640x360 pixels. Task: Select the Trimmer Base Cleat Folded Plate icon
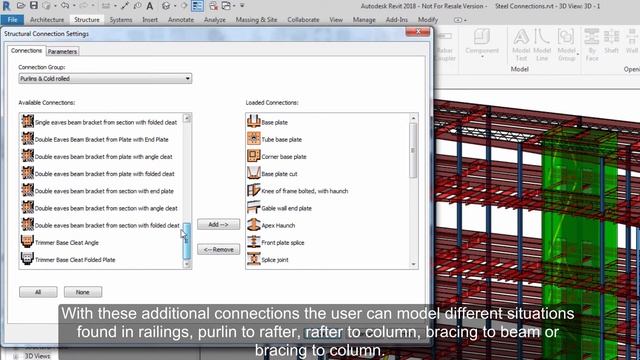pos(27,259)
